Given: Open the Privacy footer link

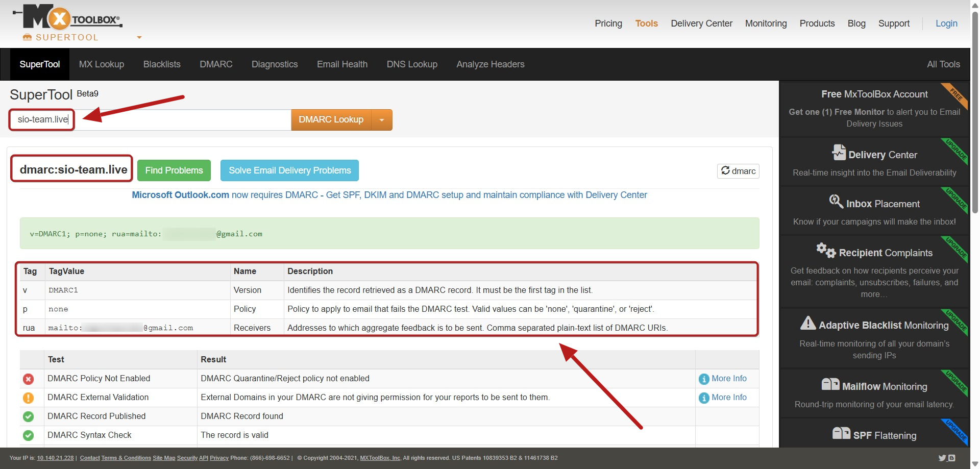Looking at the screenshot, I should coord(219,458).
